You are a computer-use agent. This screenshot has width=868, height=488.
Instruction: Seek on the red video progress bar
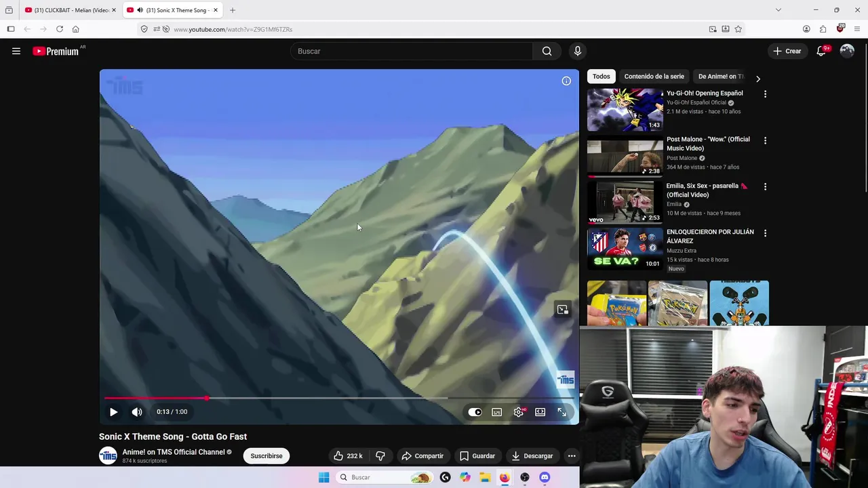[x=339, y=398]
